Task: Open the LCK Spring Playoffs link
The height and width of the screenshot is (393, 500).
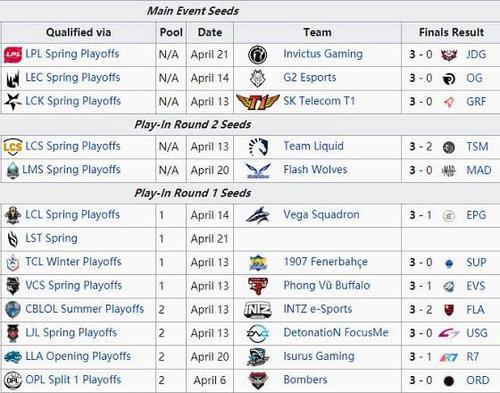Action: [x=73, y=101]
